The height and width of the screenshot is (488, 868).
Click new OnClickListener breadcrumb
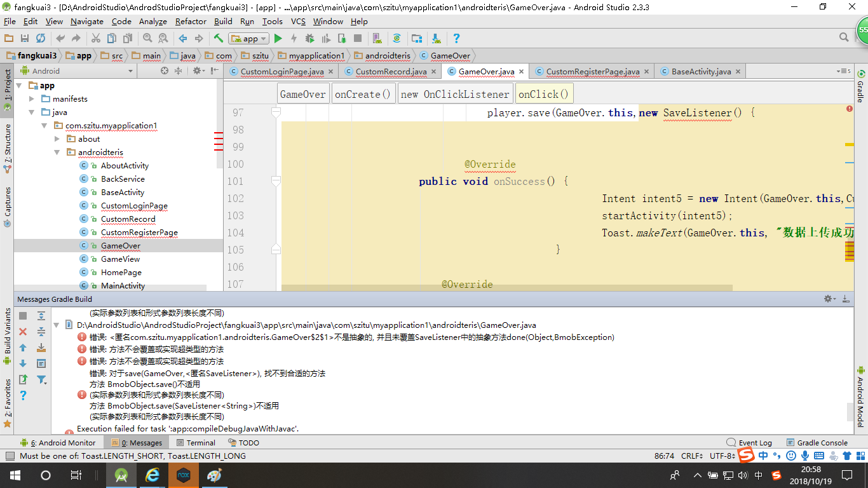click(x=456, y=94)
